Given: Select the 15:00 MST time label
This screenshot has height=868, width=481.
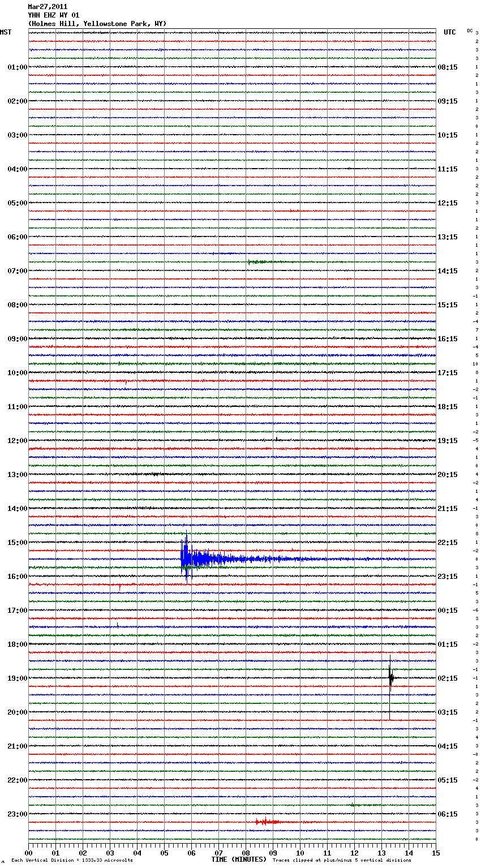Looking at the screenshot, I should click(18, 543).
